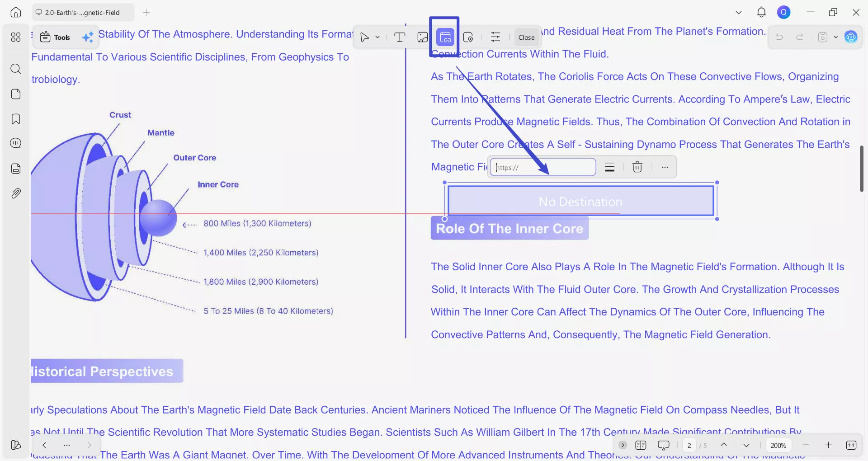This screenshot has height=461, width=868.
Task: Open the UPDF cloud icon
Action: tap(851, 37)
